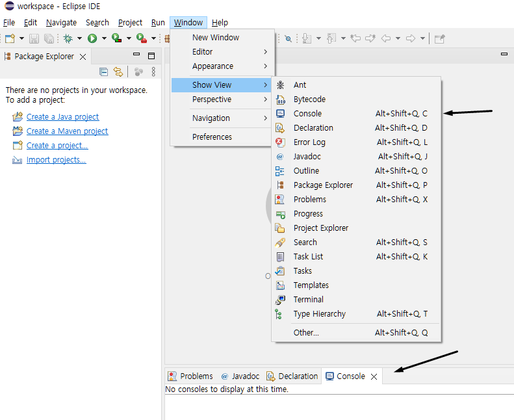
Task: Maximize the Package Explorer view
Action: [151, 56]
